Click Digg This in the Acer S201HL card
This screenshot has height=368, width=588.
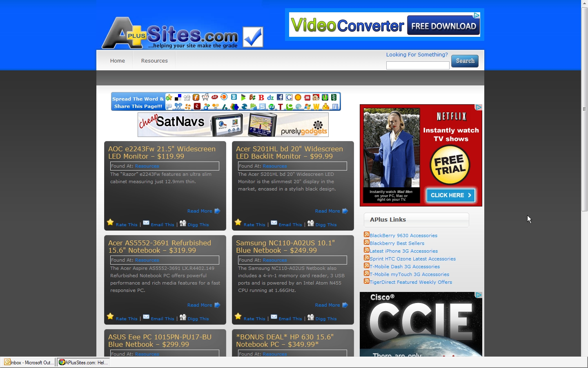point(326,224)
